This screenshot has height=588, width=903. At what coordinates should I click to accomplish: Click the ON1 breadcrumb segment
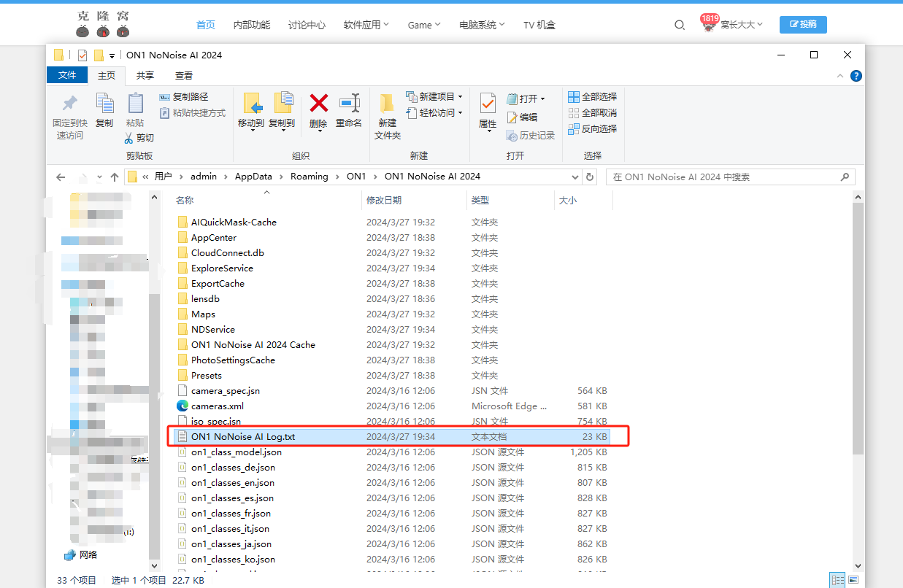coord(356,177)
